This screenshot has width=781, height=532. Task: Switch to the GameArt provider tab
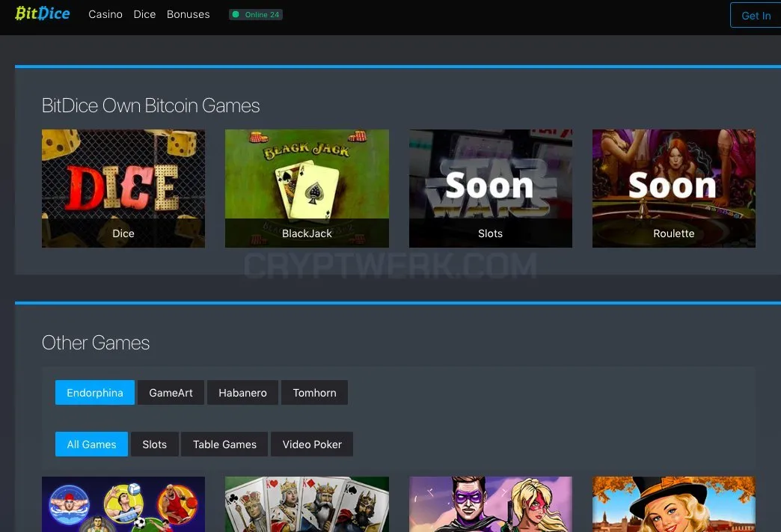[171, 393]
